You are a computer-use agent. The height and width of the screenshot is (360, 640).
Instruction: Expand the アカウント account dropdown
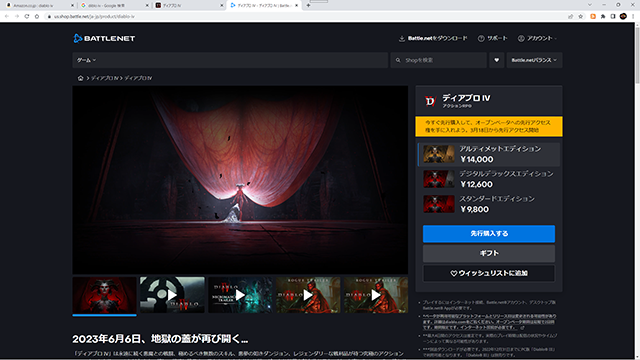pos(537,38)
